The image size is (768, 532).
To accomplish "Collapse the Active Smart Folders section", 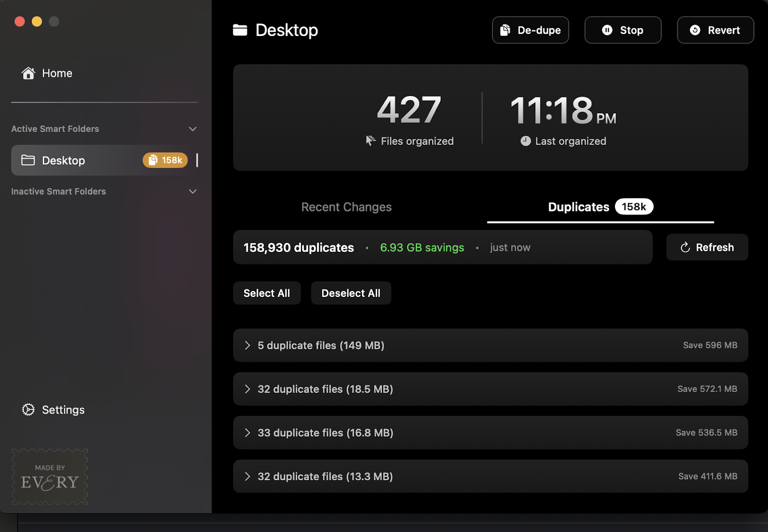I will [192, 129].
